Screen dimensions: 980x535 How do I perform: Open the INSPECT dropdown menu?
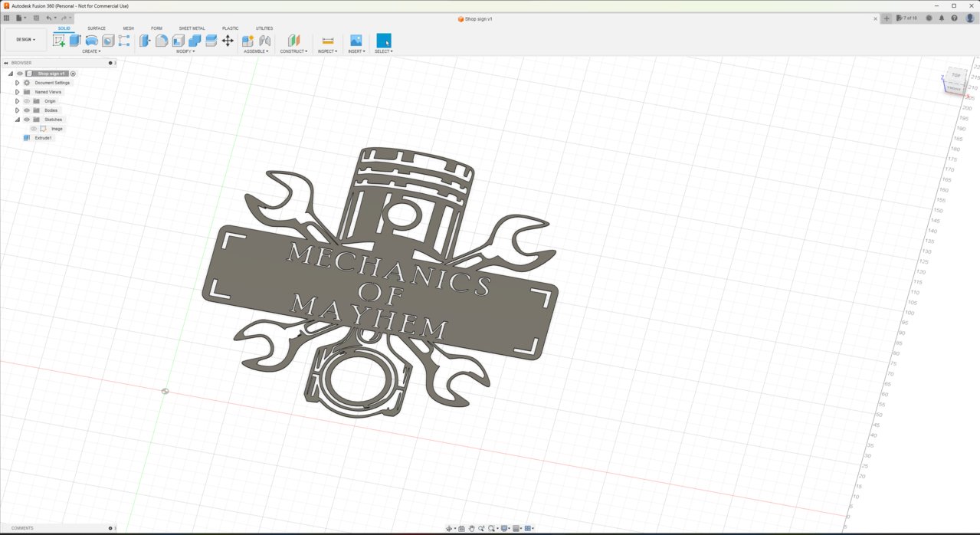(x=327, y=51)
